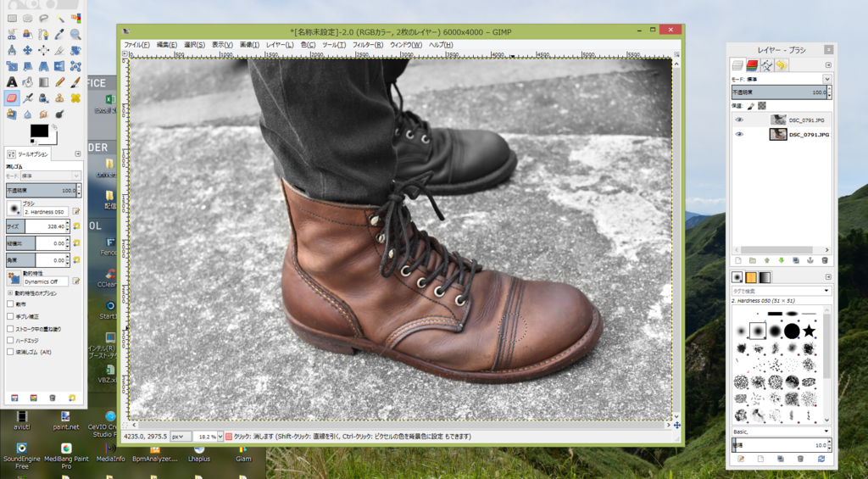Select the Paths pen tool
The image size is (868, 479).
(44, 34)
